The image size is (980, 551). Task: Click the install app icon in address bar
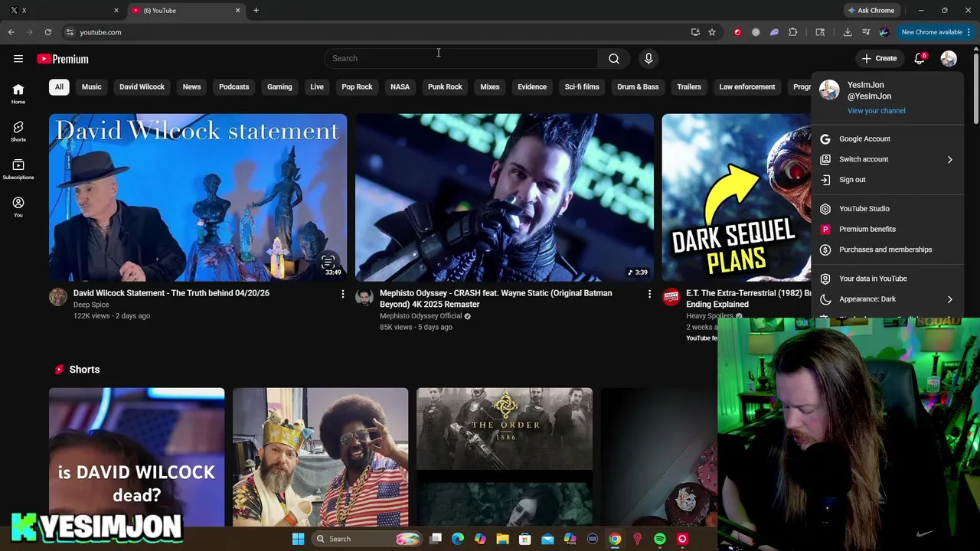(695, 32)
